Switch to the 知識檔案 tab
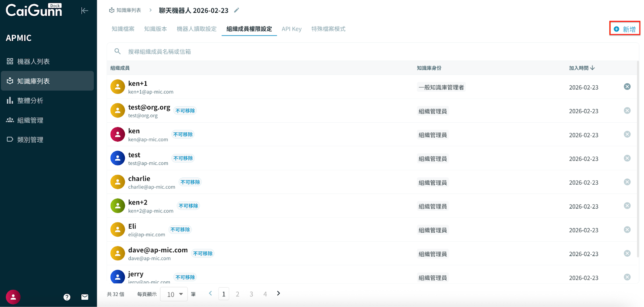Image resolution: width=644 pixels, height=307 pixels. 123,29
